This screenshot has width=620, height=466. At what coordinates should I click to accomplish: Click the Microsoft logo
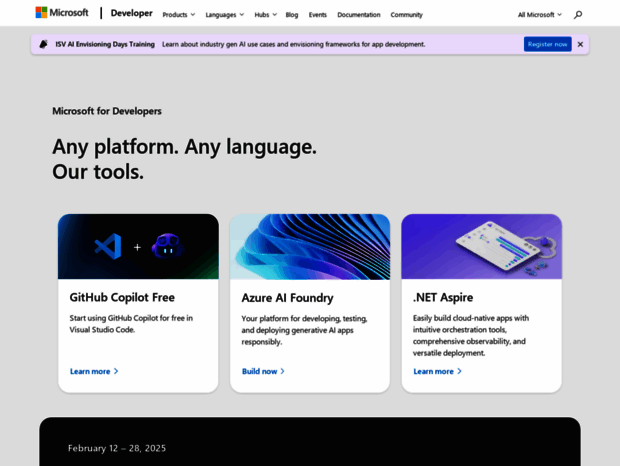[x=62, y=13]
